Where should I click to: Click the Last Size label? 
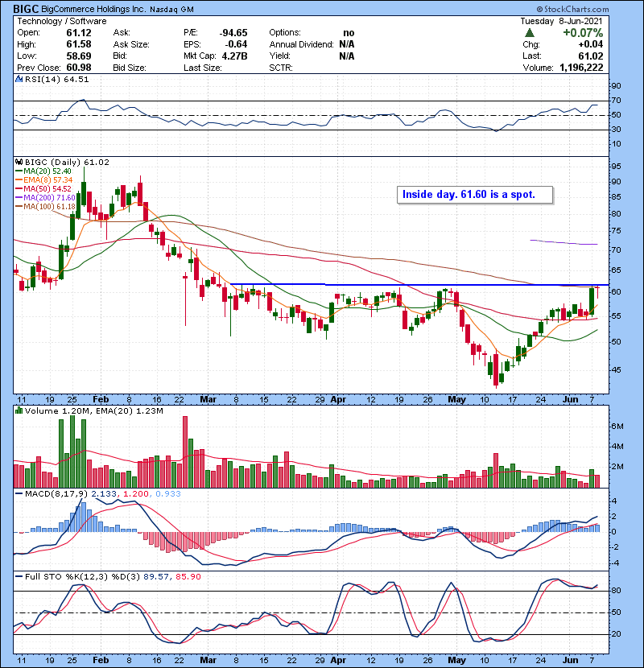[202, 68]
